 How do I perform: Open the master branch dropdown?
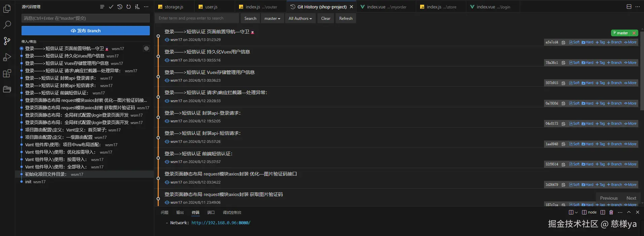point(272,18)
